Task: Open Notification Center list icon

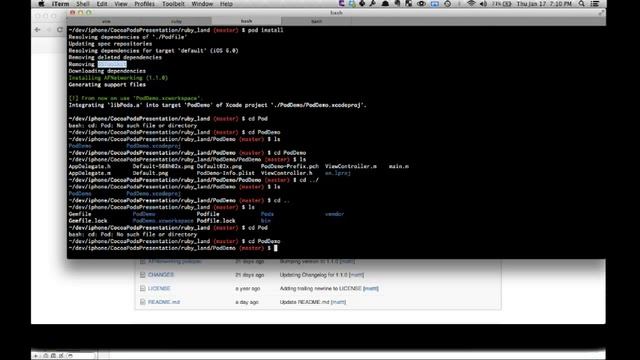Action: [x=595, y=4]
